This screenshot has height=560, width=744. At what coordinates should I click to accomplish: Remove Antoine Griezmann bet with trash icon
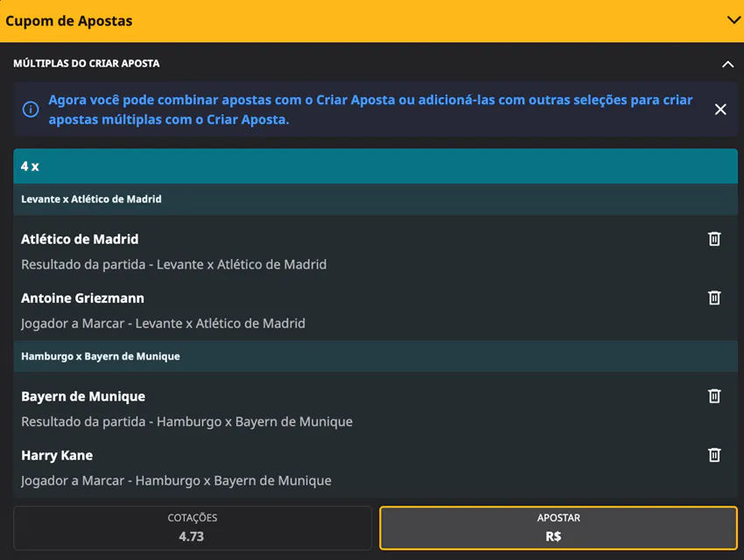tap(714, 298)
